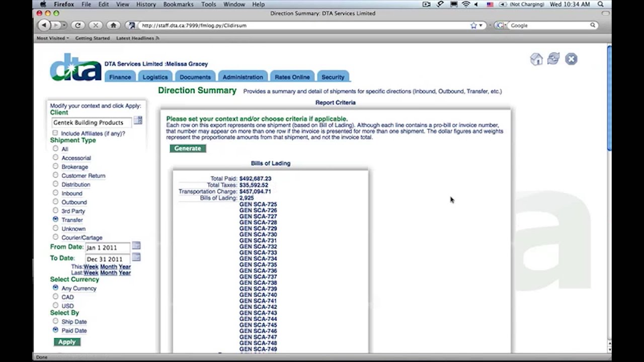Choose Select By Ship Date radio
This screenshot has width=644, height=362.
55,321
